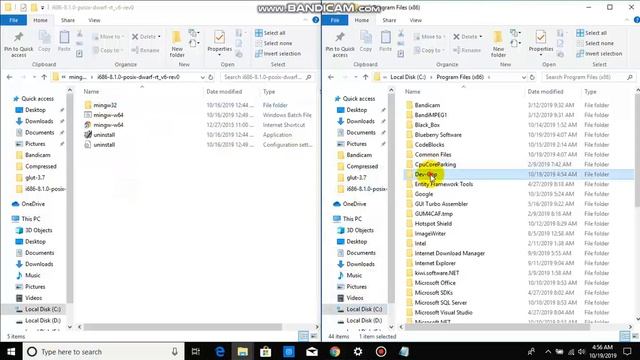Select CodeBlocks folder in right window

click(x=429, y=144)
